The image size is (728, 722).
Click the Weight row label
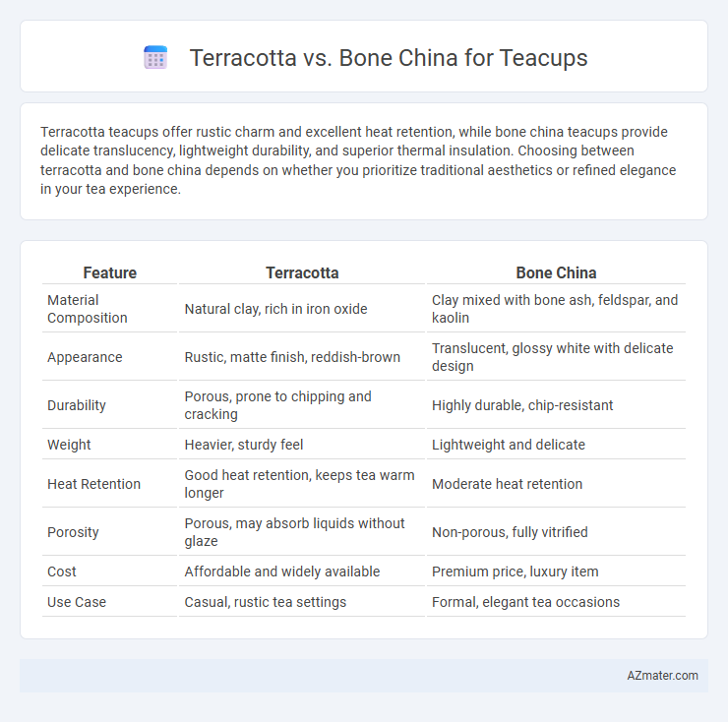(69, 445)
